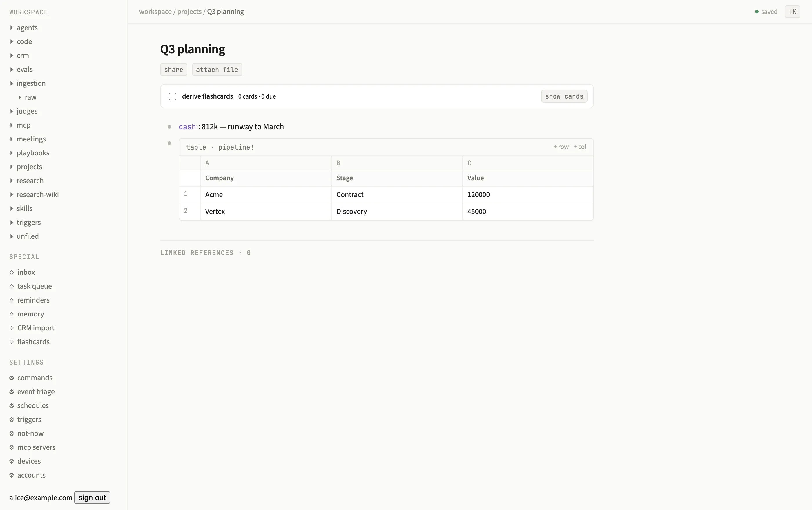This screenshot has width=812, height=510.
Task: Open the mcp servers settings
Action: pos(36,447)
